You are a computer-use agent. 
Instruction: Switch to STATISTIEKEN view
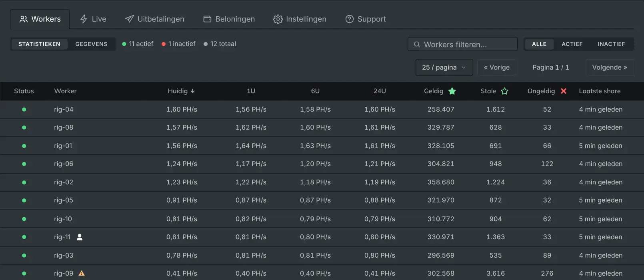click(x=39, y=44)
